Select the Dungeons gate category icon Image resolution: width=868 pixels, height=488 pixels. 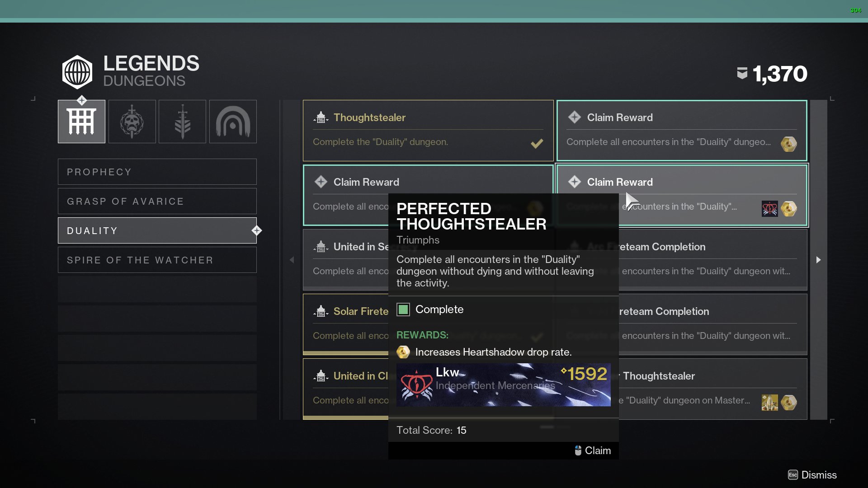pyautogui.click(x=81, y=122)
